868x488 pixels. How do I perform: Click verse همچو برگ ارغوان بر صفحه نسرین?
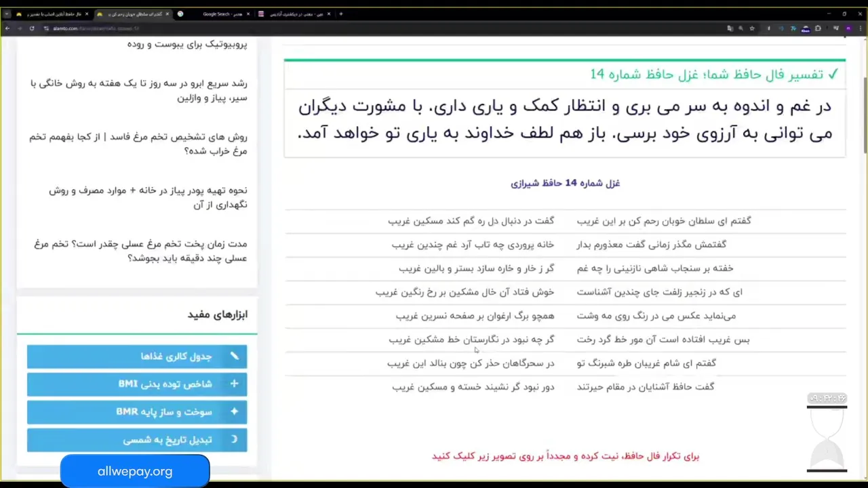point(475,316)
